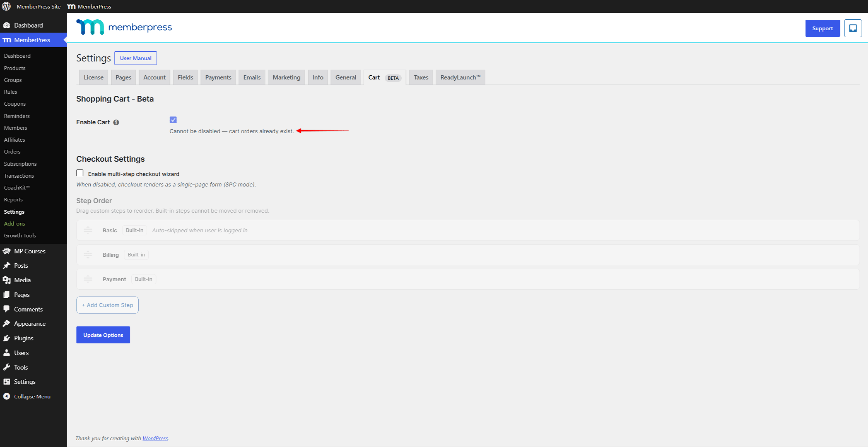Open the notifications inbox icon next to Support
Image resolution: width=868 pixels, height=447 pixels.
[x=853, y=28]
